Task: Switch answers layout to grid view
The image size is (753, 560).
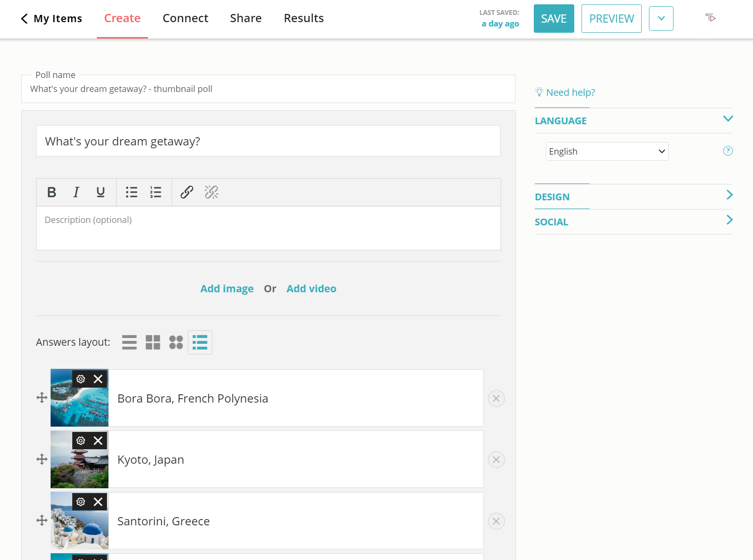Action: 153,342
